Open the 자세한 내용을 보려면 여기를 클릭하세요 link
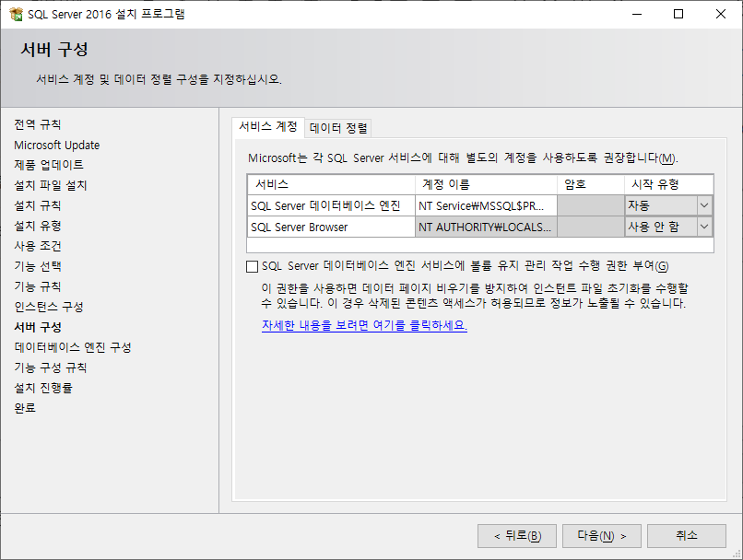The width and height of the screenshot is (743, 560). click(364, 325)
